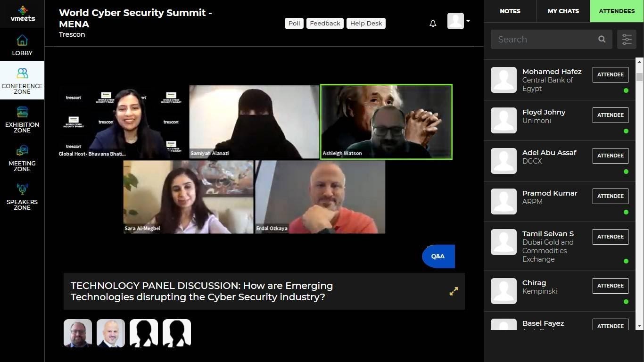Switch to the Notes tab
The height and width of the screenshot is (362, 644).
point(510,11)
